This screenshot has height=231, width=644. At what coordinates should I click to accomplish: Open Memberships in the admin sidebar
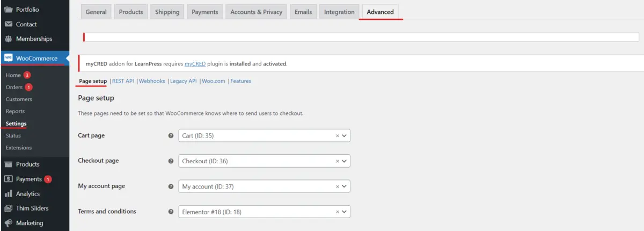[x=34, y=39]
